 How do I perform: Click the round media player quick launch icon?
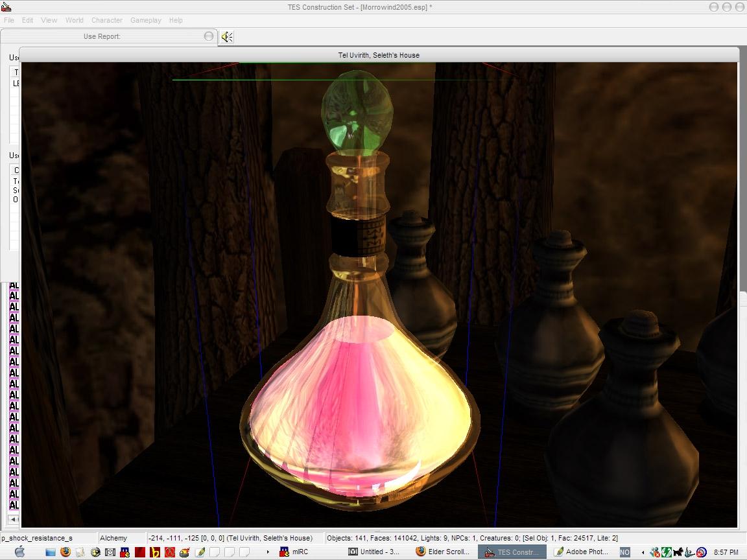coord(95,552)
